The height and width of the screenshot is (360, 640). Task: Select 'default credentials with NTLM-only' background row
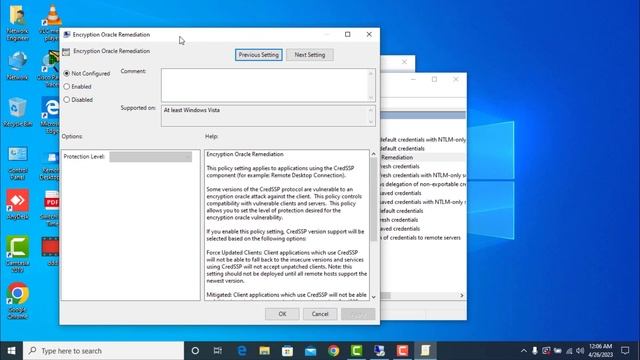click(x=423, y=140)
